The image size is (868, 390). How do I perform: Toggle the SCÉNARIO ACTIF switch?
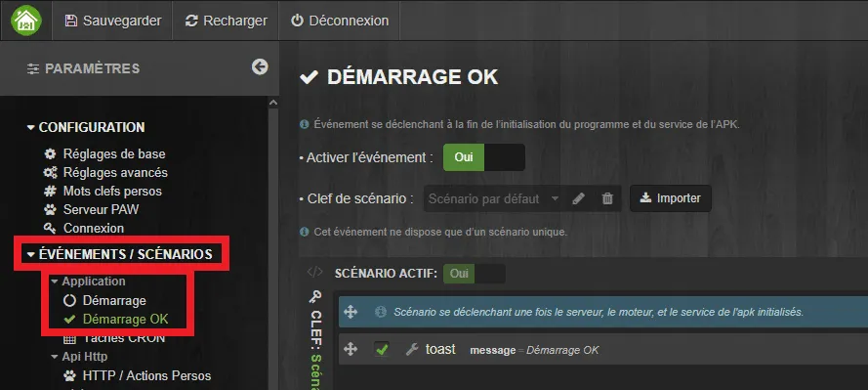tap(474, 274)
